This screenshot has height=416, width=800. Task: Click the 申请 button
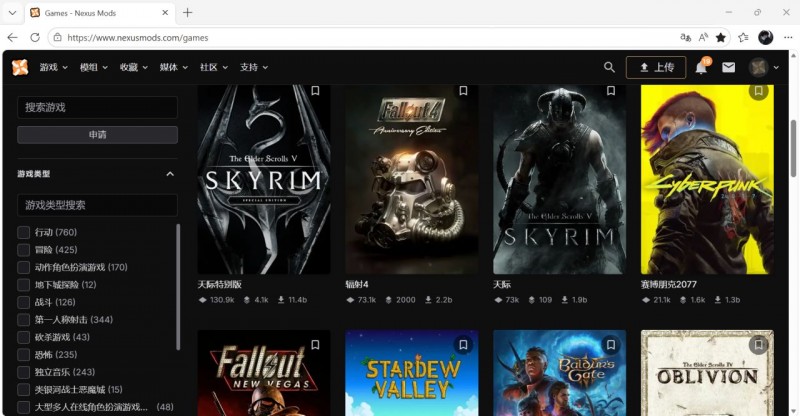pyautogui.click(x=97, y=135)
